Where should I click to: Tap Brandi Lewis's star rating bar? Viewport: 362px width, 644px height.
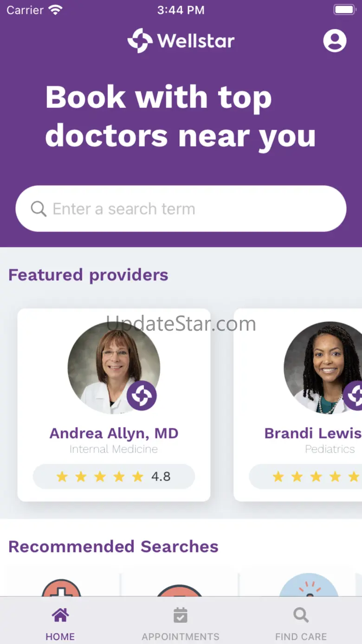(x=306, y=476)
